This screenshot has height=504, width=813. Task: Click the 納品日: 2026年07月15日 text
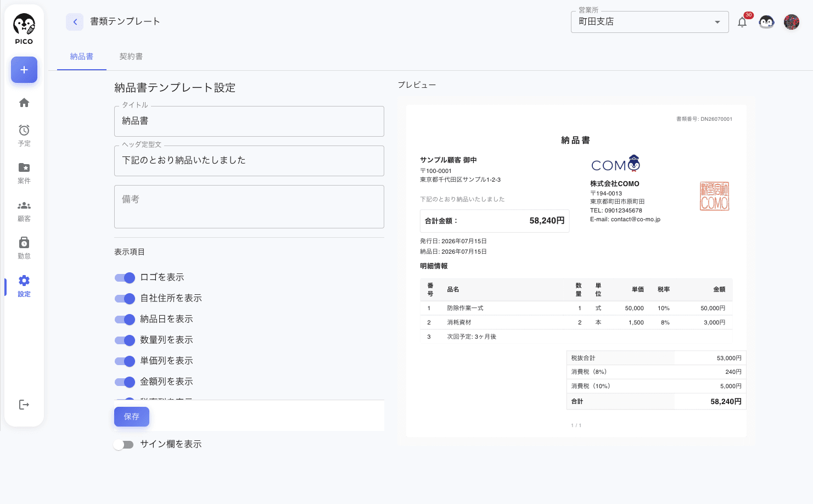coord(453,252)
